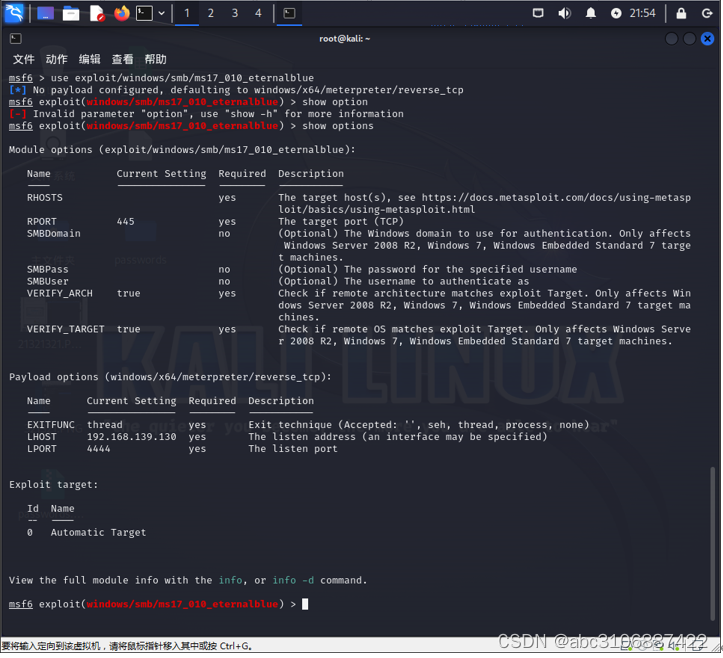
Task: Click the display settings tray icon
Action: pyautogui.click(x=538, y=13)
